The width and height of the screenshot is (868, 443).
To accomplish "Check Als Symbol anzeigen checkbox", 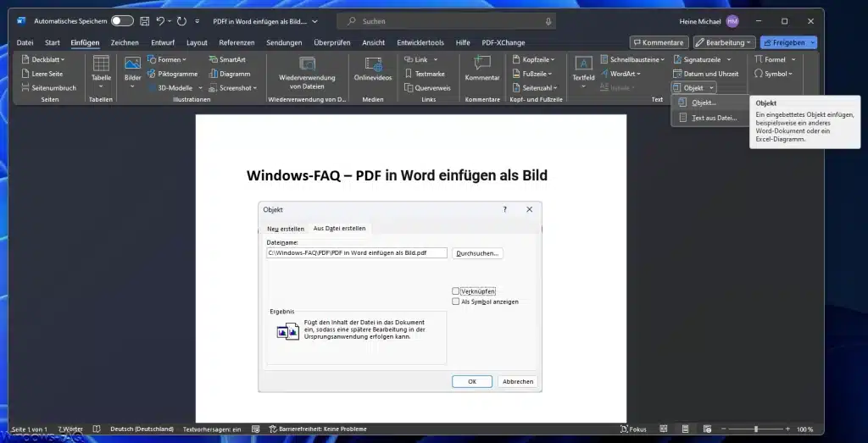I will click(x=455, y=302).
